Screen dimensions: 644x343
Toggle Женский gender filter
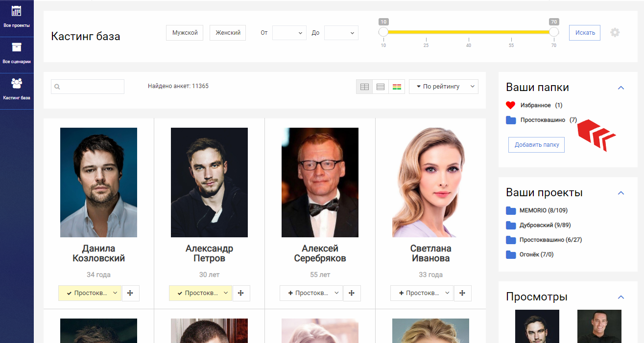[x=228, y=33]
